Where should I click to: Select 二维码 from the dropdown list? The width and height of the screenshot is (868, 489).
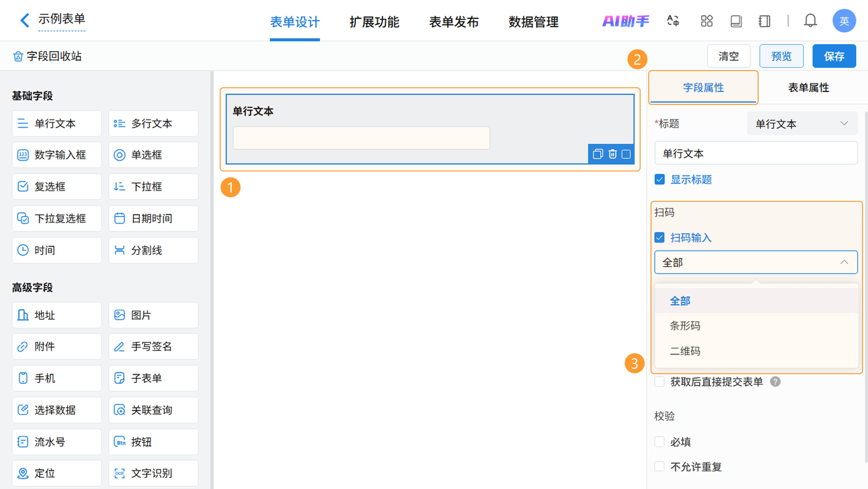pos(685,351)
